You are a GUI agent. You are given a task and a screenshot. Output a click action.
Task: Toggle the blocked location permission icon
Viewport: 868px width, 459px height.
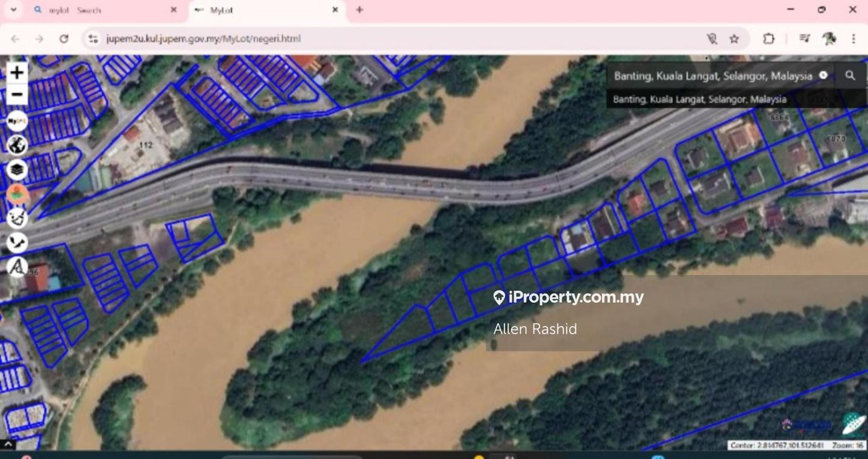pos(712,39)
